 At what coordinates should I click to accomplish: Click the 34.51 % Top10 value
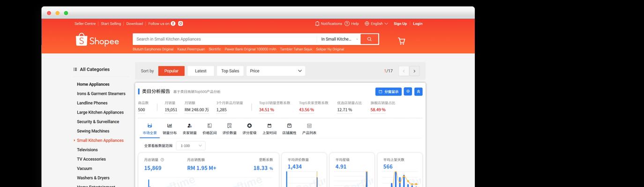tap(267, 110)
